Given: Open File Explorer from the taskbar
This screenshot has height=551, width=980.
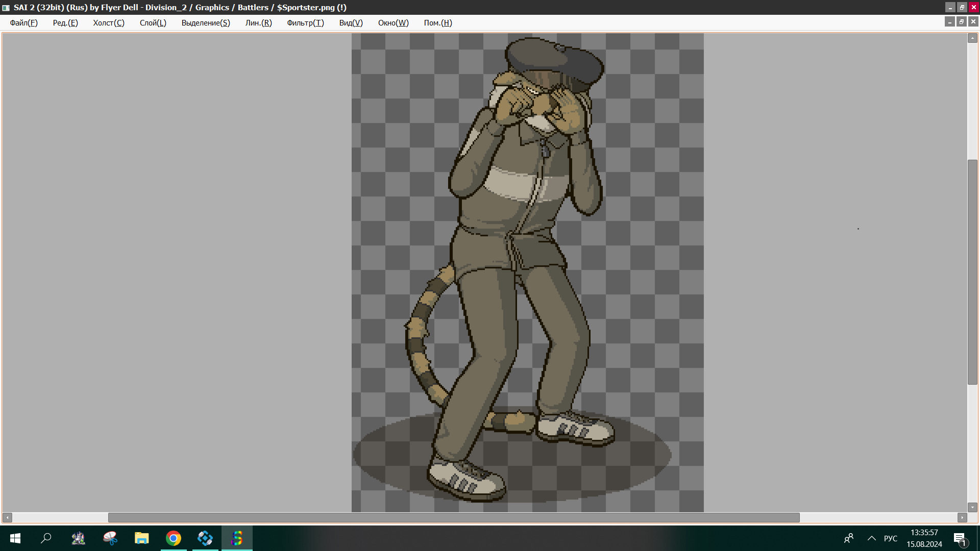Looking at the screenshot, I should [141, 538].
